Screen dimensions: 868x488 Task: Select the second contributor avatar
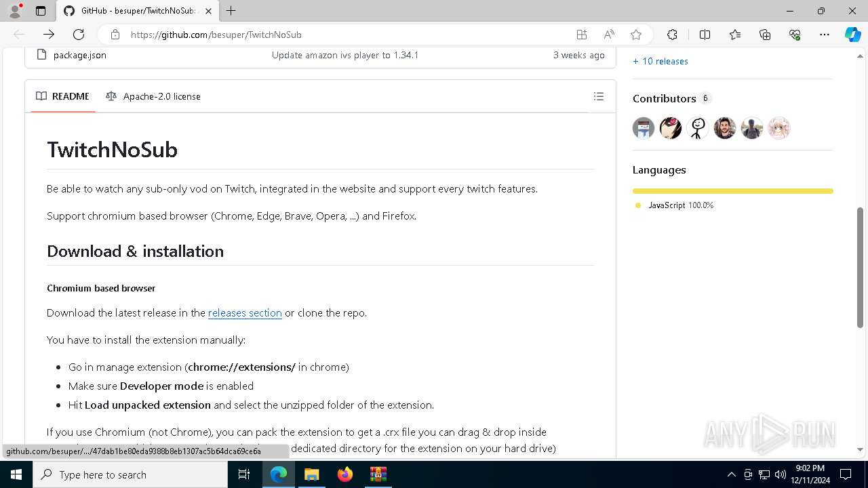point(671,128)
